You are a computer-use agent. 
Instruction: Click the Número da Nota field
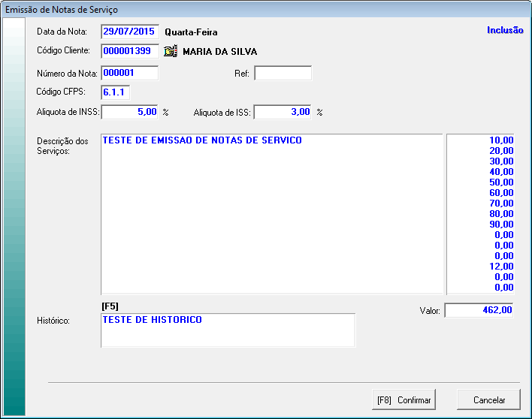pyautogui.click(x=129, y=73)
